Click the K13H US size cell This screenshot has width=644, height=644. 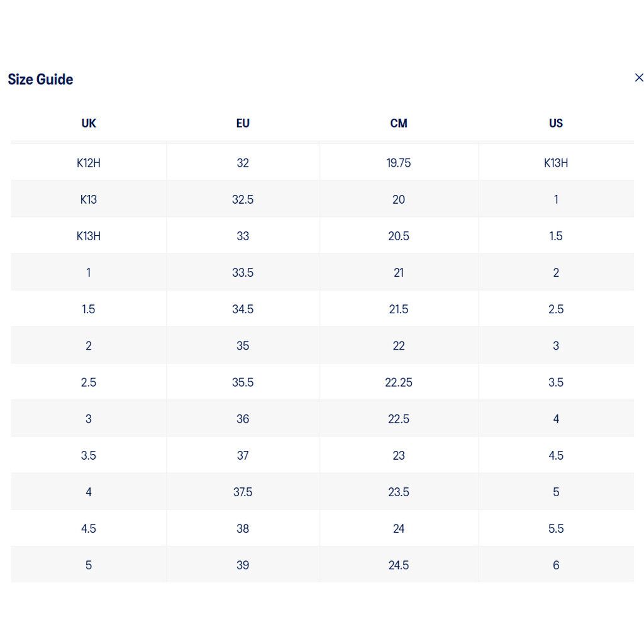[556, 163]
